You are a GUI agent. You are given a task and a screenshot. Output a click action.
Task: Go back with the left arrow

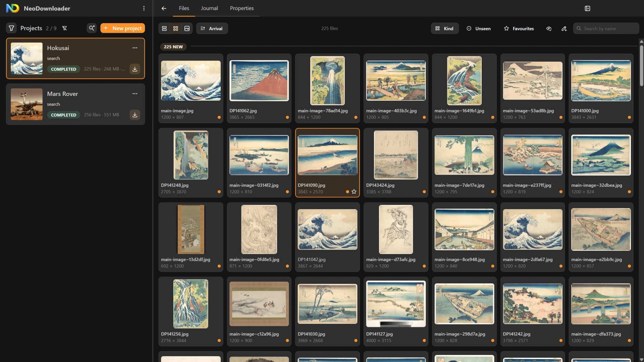click(164, 8)
